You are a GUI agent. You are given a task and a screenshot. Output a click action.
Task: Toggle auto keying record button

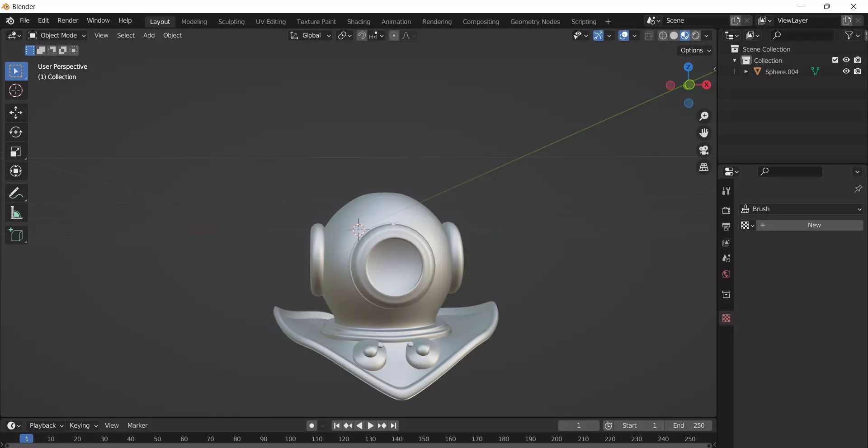click(311, 425)
